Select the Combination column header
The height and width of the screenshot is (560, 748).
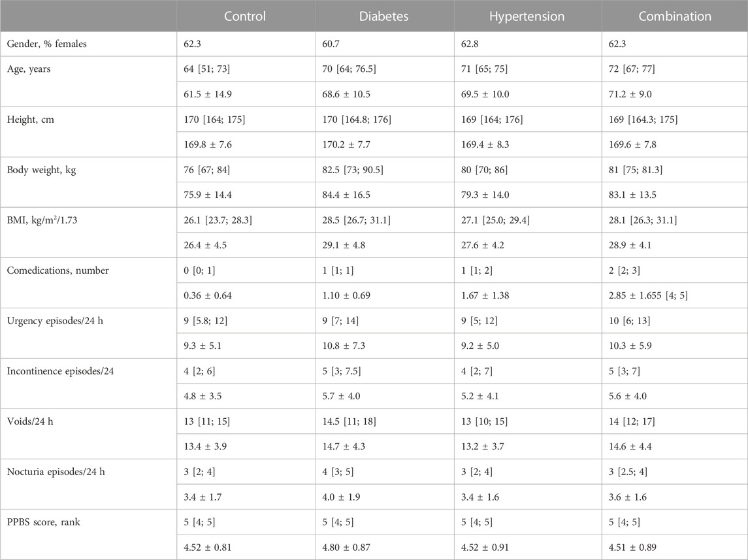click(675, 16)
